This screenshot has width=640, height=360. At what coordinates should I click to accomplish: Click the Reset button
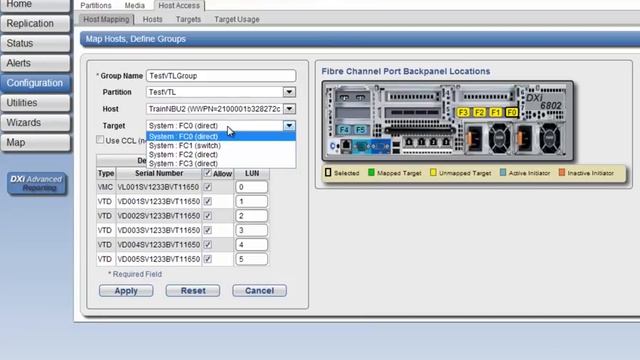193,291
